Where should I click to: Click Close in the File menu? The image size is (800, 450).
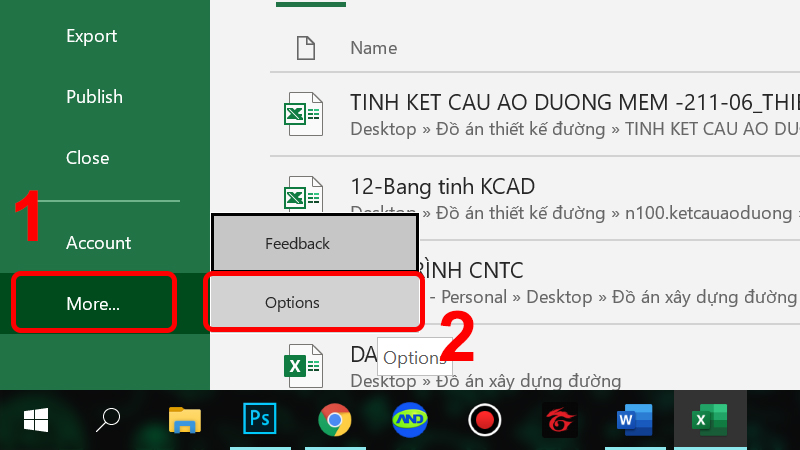click(87, 158)
